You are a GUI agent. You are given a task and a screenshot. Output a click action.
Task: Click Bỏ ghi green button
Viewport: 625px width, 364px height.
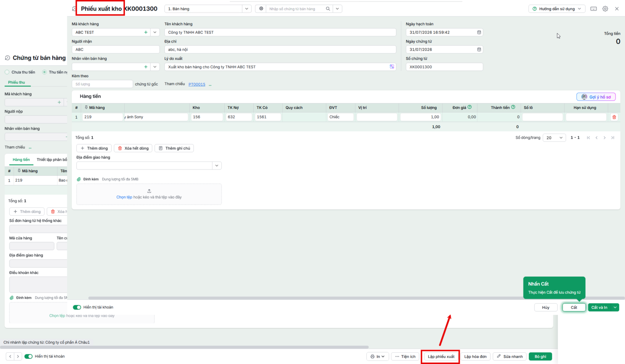click(540, 357)
